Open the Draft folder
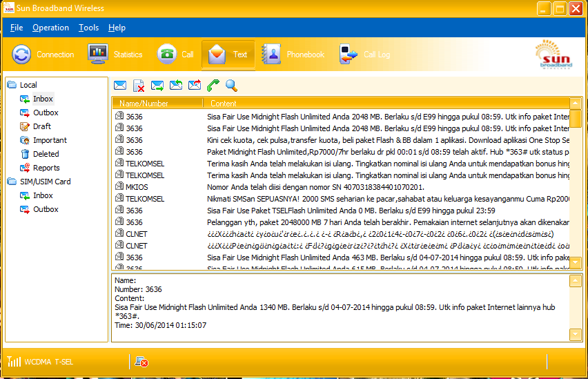 coord(36,126)
